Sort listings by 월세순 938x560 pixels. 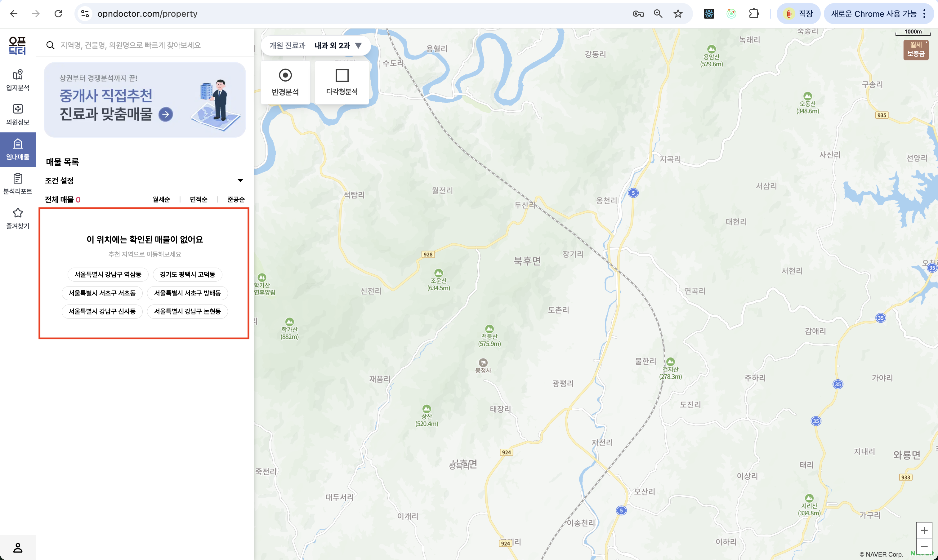tap(161, 200)
